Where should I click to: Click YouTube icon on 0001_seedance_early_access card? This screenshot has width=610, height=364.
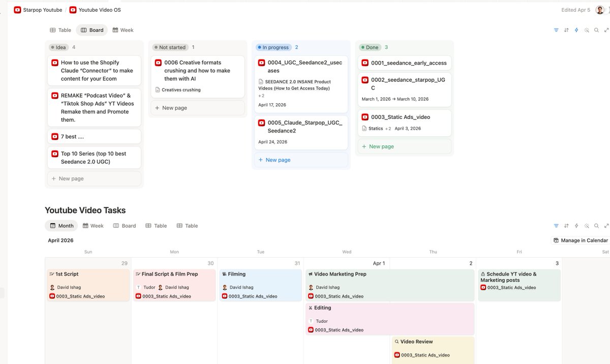click(365, 63)
